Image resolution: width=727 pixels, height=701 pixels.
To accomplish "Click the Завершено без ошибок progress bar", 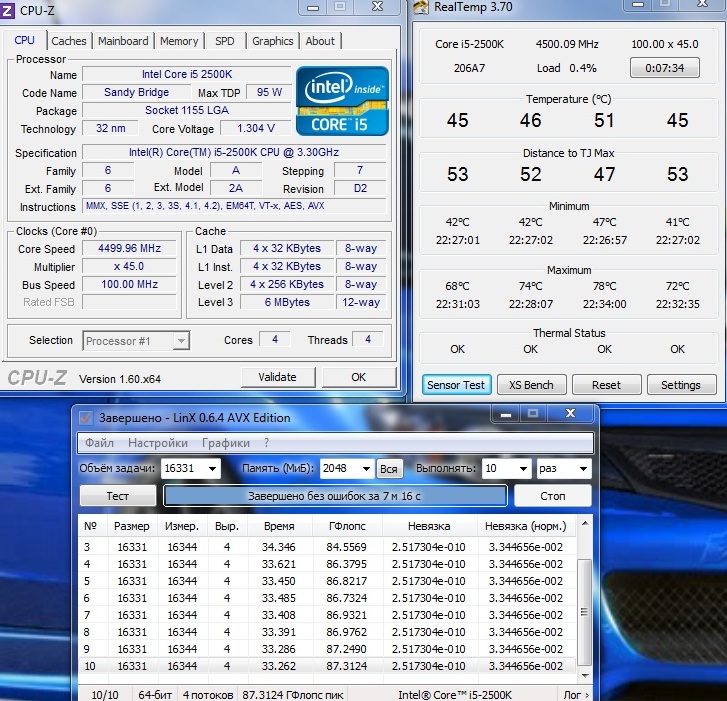I will click(x=335, y=496).
